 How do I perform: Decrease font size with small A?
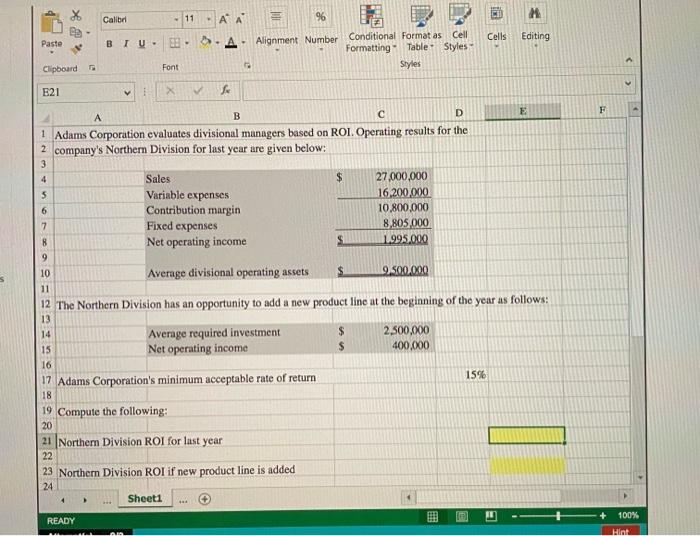(239, 20)
